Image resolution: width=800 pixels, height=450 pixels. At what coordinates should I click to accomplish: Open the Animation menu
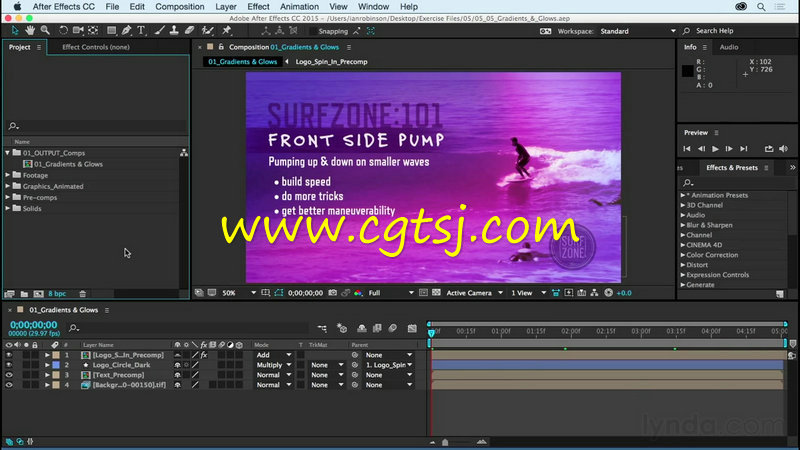pos(299,7)
